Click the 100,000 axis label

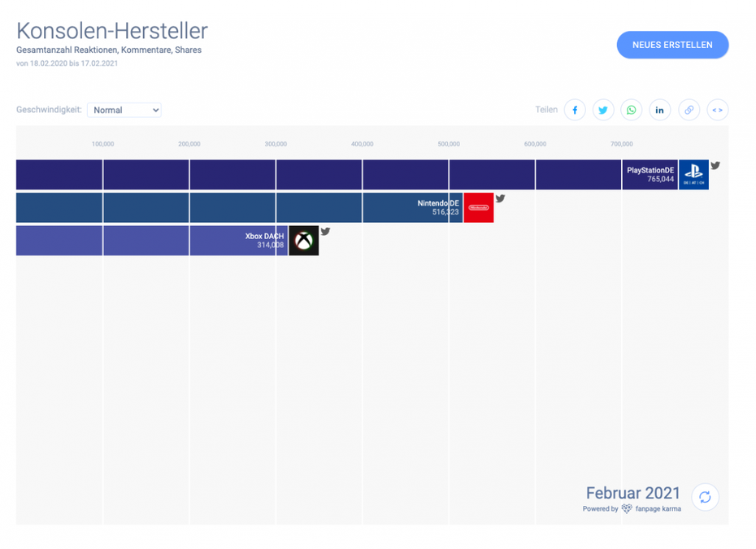tap(102, 144)
